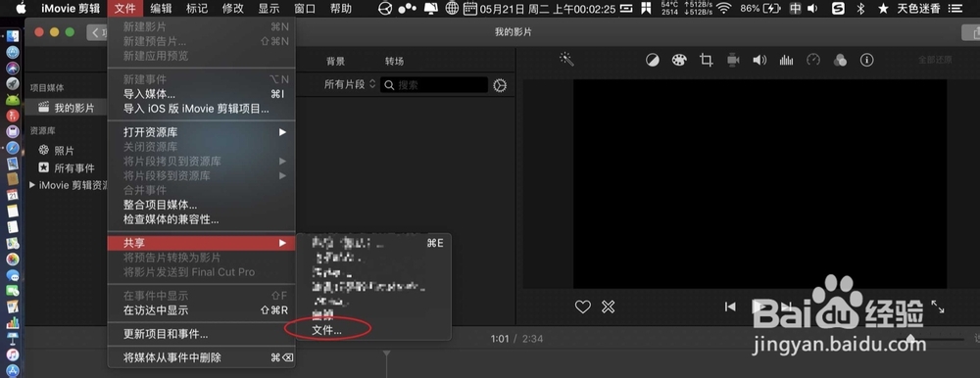The image size is (980, 378).
Task: Click the share button at window top right
Action: (x=971, y=32)
